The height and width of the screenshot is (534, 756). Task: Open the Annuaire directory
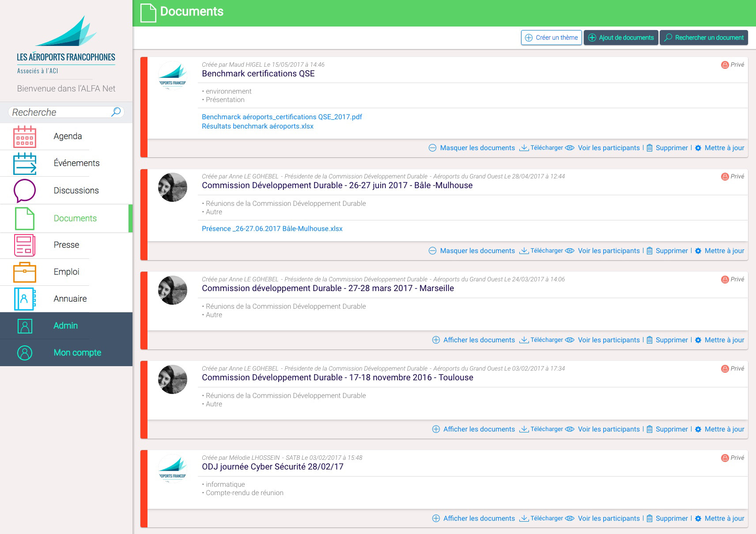[x=66, y=299]
